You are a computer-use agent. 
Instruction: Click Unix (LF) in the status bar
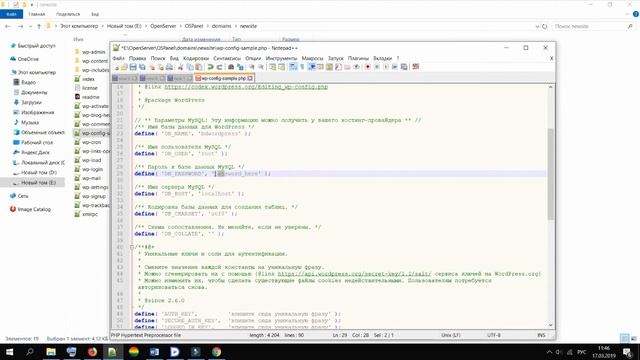tap(451, 335)
